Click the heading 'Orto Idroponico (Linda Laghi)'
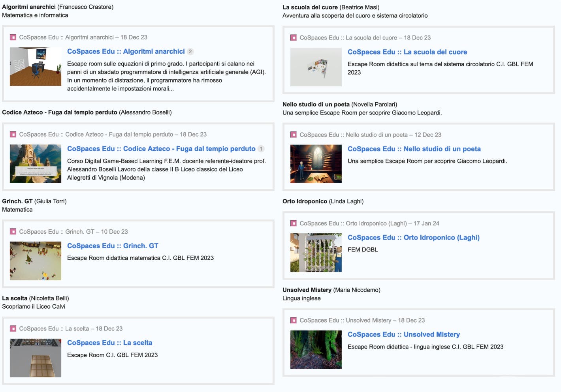Screen dimensions: 561x392 point(323,201)
